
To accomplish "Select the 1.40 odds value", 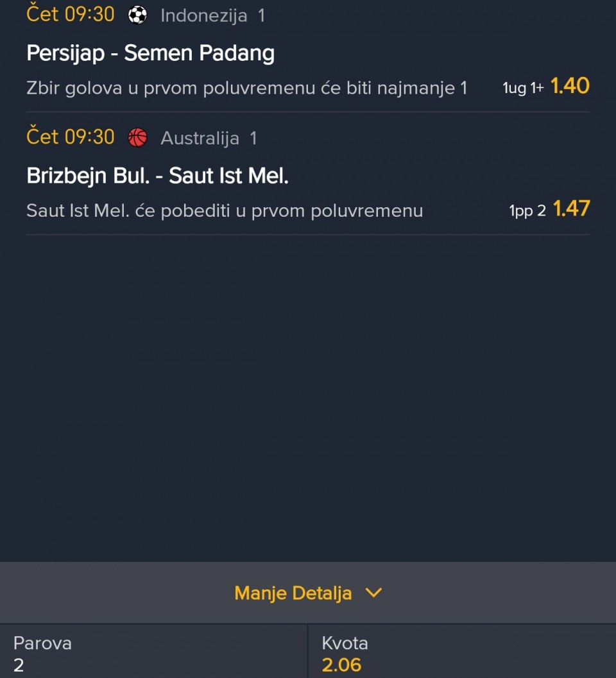I will coord(570,86).
